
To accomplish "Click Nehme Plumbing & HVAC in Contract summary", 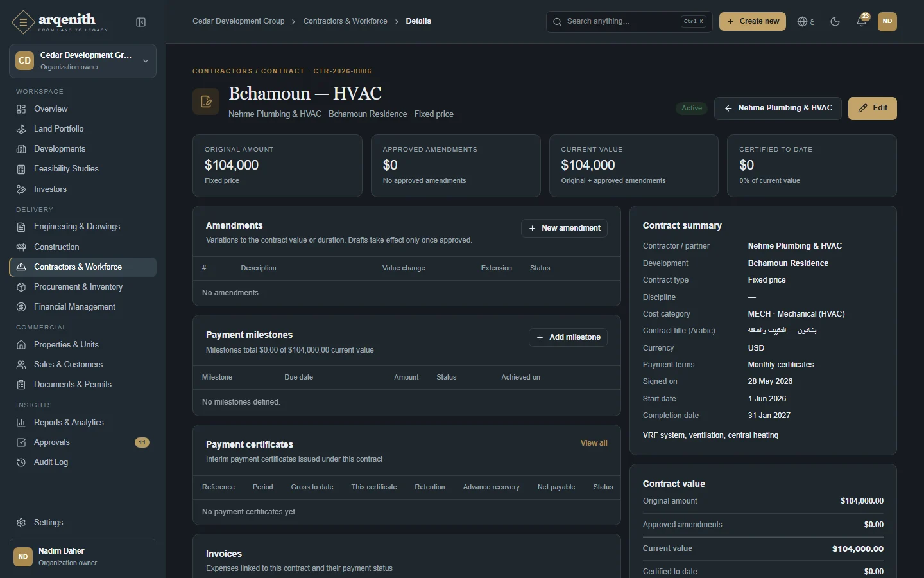I will pyautogui.click(x=794, y=246).
